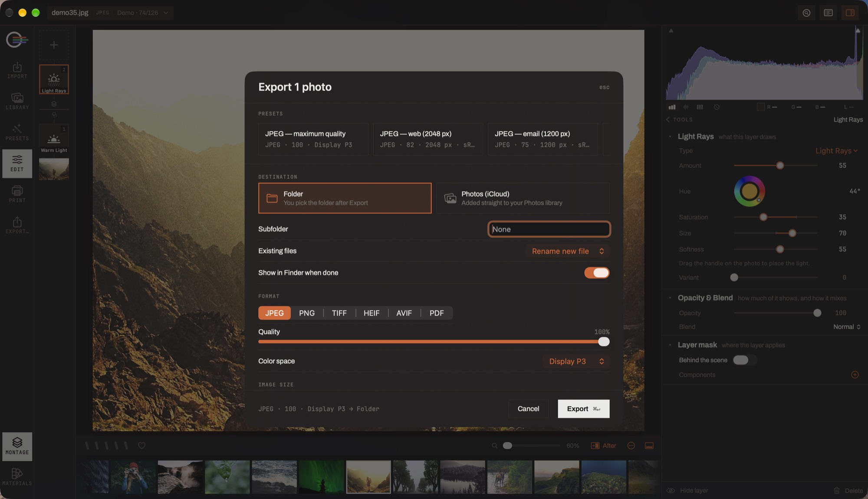The height and width of the screenshot is (499, 868).
Task: Open the Light Rays type dropdown
Action: [x=836, y=151]
